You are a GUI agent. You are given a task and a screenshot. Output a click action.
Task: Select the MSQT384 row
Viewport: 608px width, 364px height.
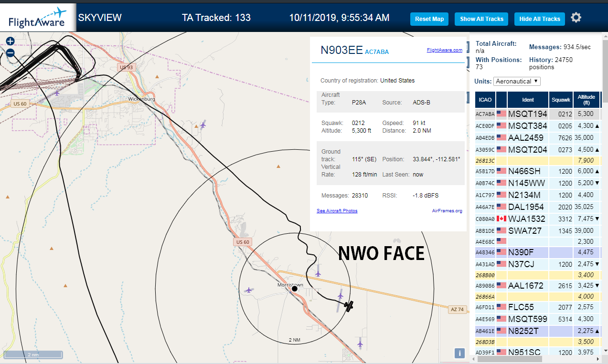(537, 126)
